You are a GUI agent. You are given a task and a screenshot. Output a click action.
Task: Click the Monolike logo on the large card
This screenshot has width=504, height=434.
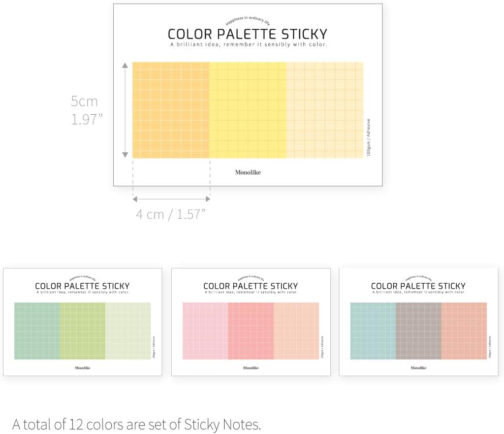click(x=248, y=173)
